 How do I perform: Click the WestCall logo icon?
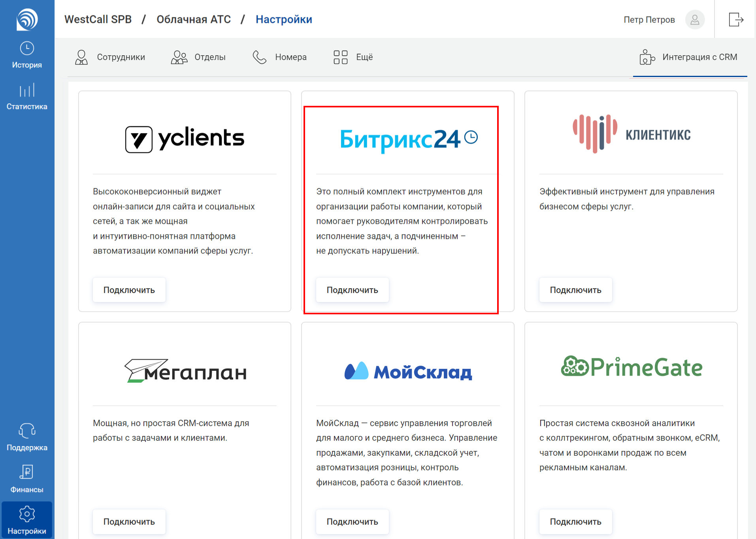point(27,19)
